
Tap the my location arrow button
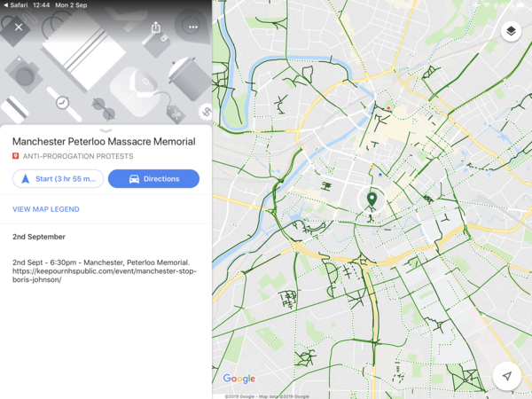506,376
